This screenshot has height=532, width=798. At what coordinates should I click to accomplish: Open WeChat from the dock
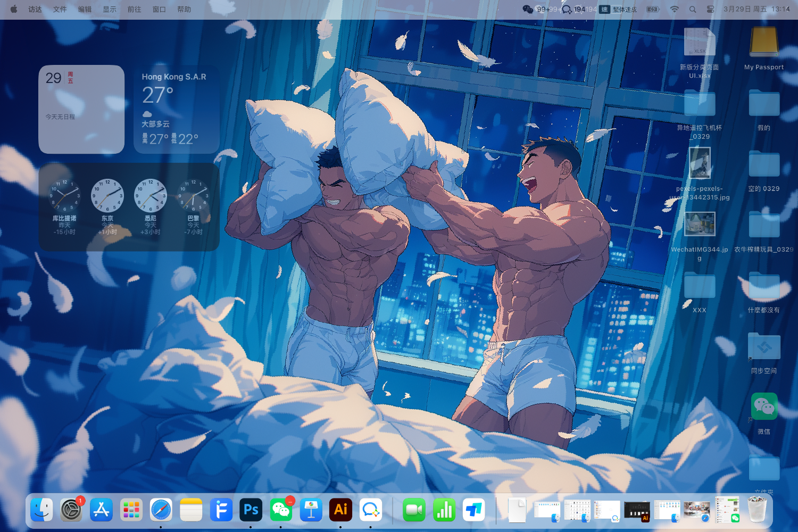point(281,510)
